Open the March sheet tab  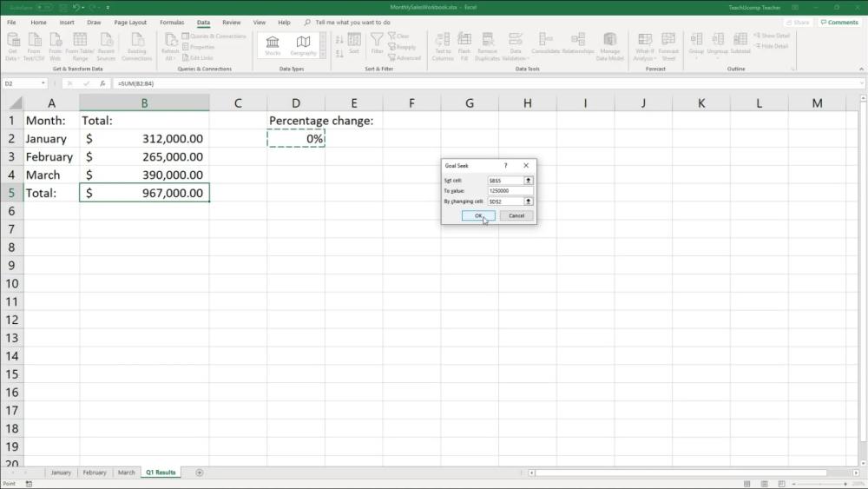click(x=126, y=472)
